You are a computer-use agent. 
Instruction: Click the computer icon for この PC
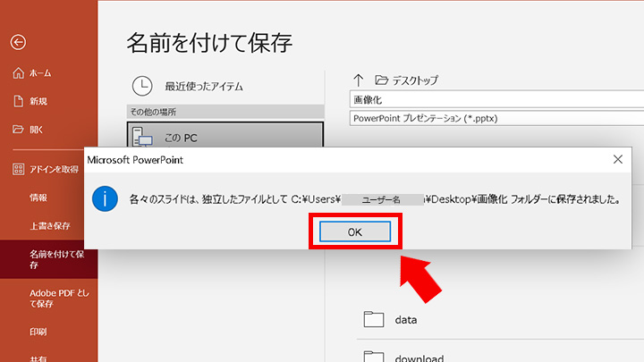coord(142,137)
